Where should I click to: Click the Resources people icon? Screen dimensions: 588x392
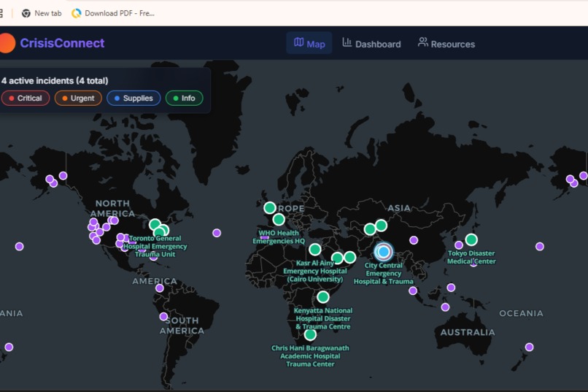[x=422, y=42]
